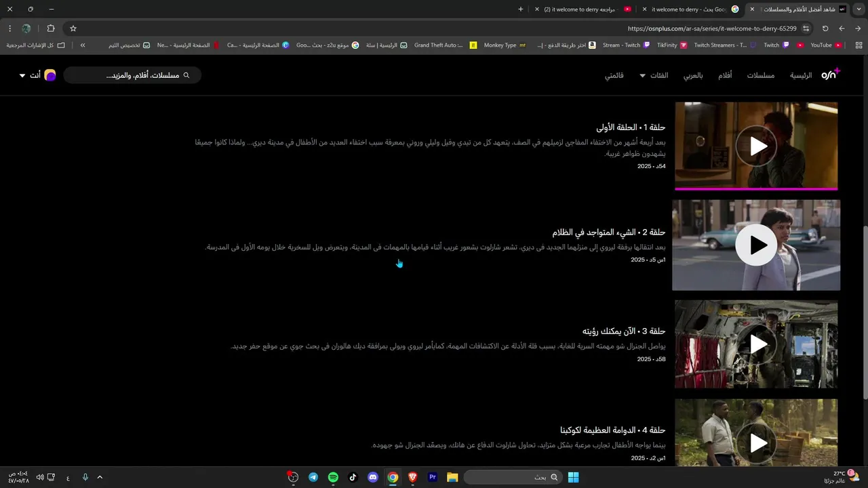This screenshot has width=868, height=488.
Task: Play episode 3 الآن يمكنك رؤيته
Action: pyautogui.click(x=756, y=344)
